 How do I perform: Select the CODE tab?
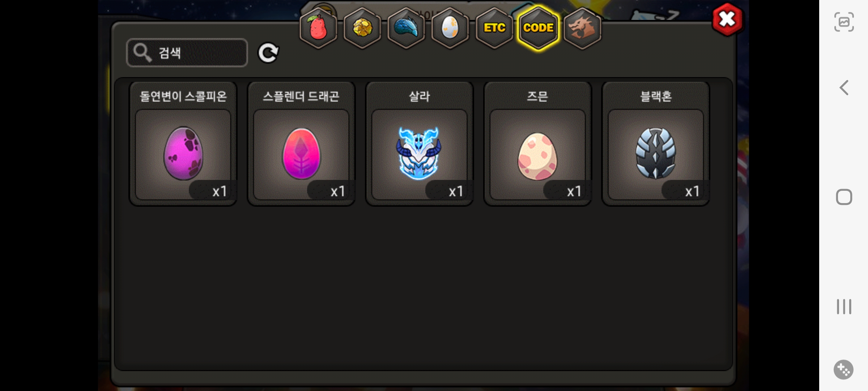click(x=538, y=28)
